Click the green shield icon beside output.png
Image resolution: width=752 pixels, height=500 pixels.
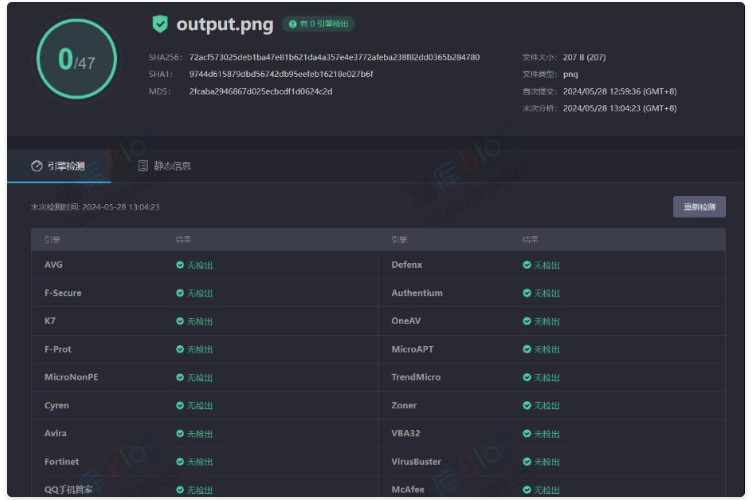point(160,24)
